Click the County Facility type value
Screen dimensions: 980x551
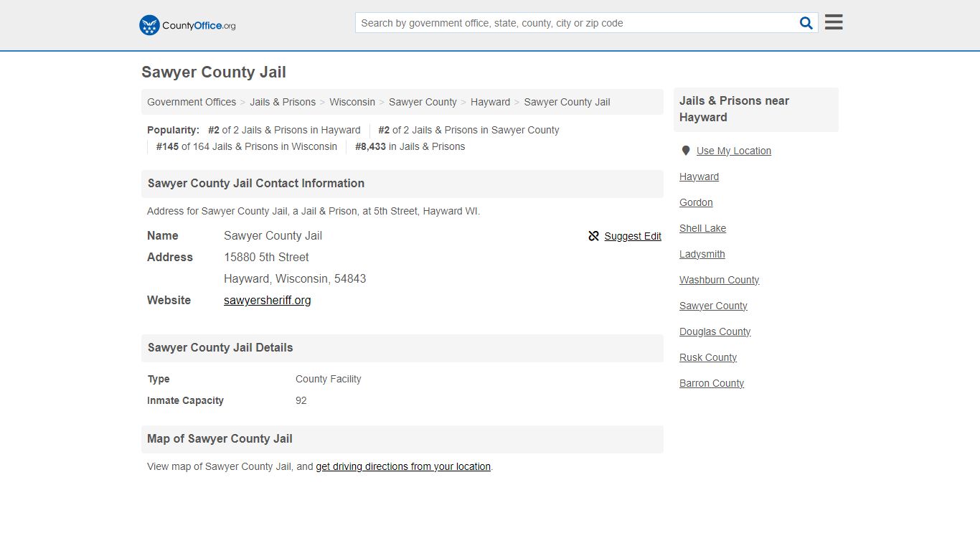[x=329, y=379]
